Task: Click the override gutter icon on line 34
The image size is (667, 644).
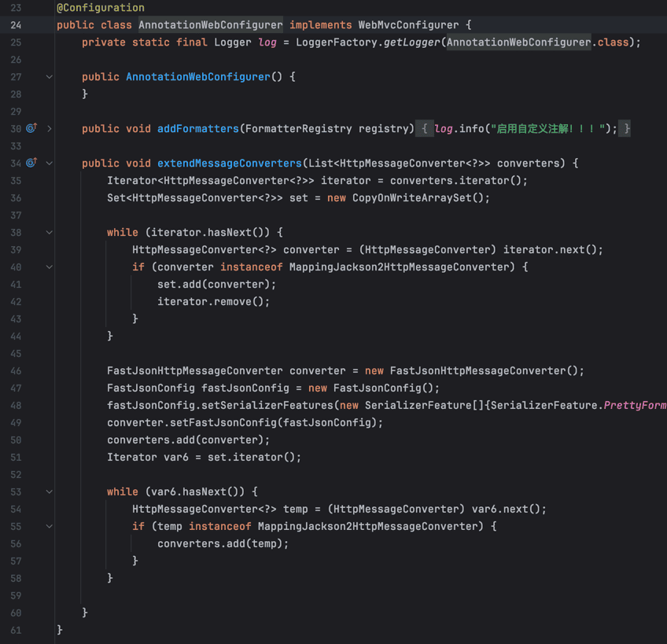Action: click(31, 163)
